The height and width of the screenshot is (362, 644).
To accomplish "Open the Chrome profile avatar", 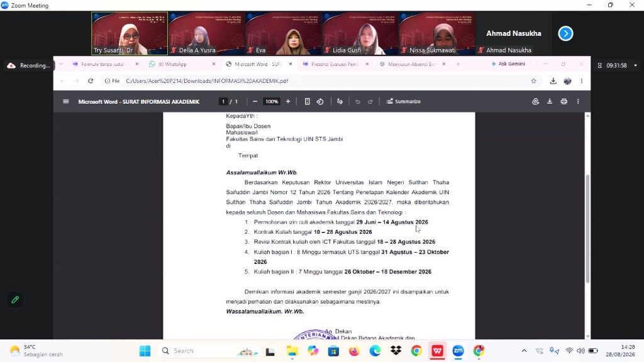I will [568, 81].
